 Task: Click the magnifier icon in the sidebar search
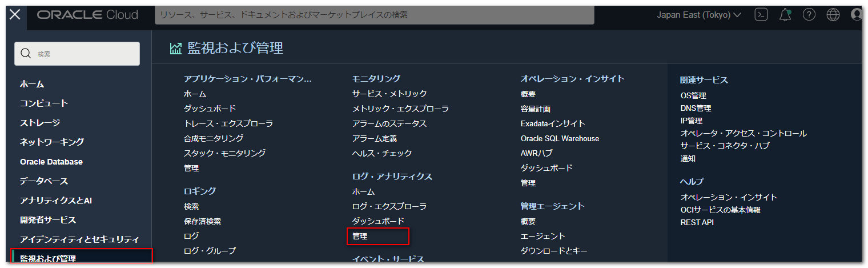pos(25,54)
